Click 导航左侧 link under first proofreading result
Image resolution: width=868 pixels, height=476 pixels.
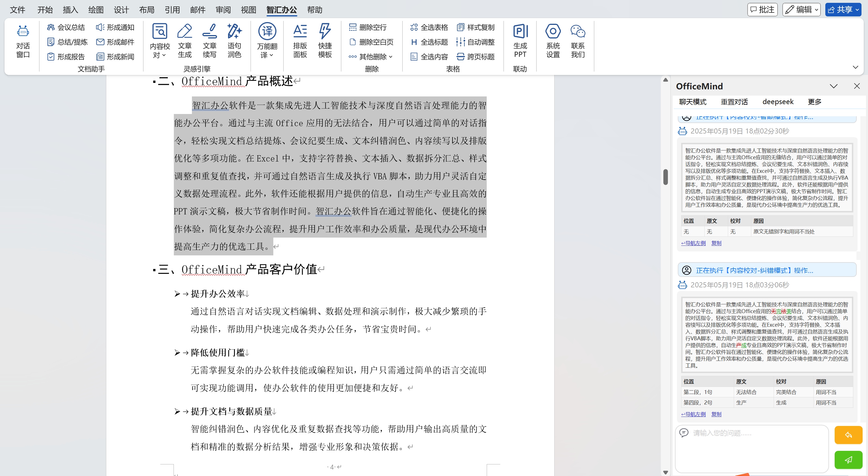click(693, 243)
